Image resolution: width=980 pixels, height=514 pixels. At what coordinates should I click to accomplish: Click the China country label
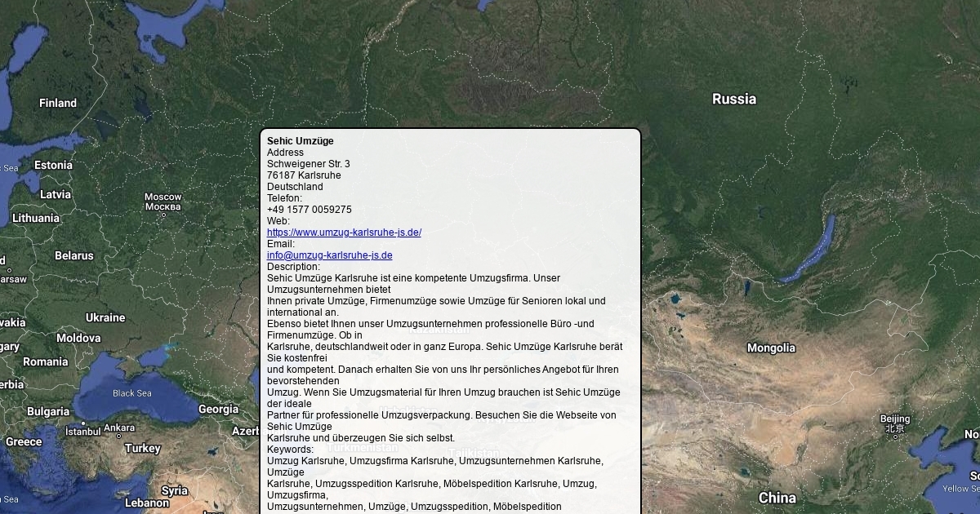[x=777, y=498]
